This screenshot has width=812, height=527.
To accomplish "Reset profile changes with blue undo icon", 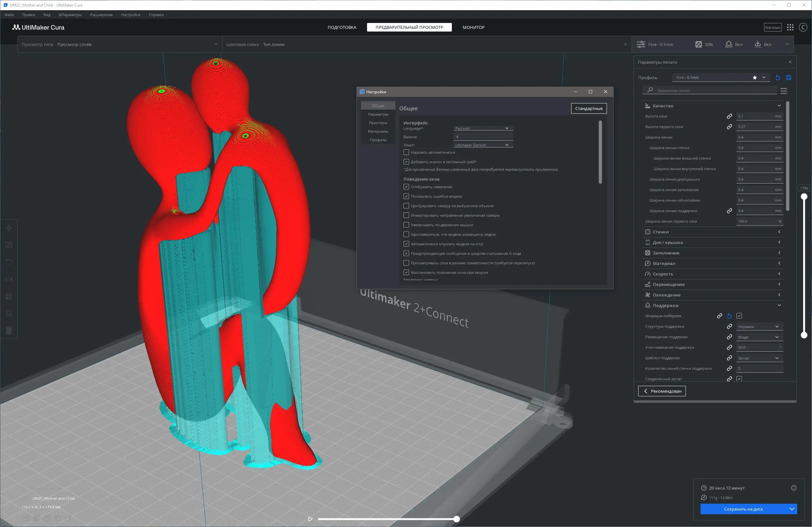I will pos(777,78).
